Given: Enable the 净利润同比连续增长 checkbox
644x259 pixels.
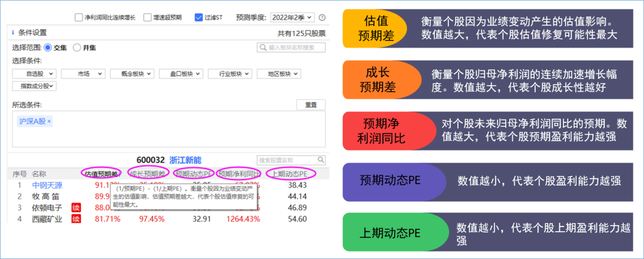Looking at the screenshot, I should pos(79,18).
